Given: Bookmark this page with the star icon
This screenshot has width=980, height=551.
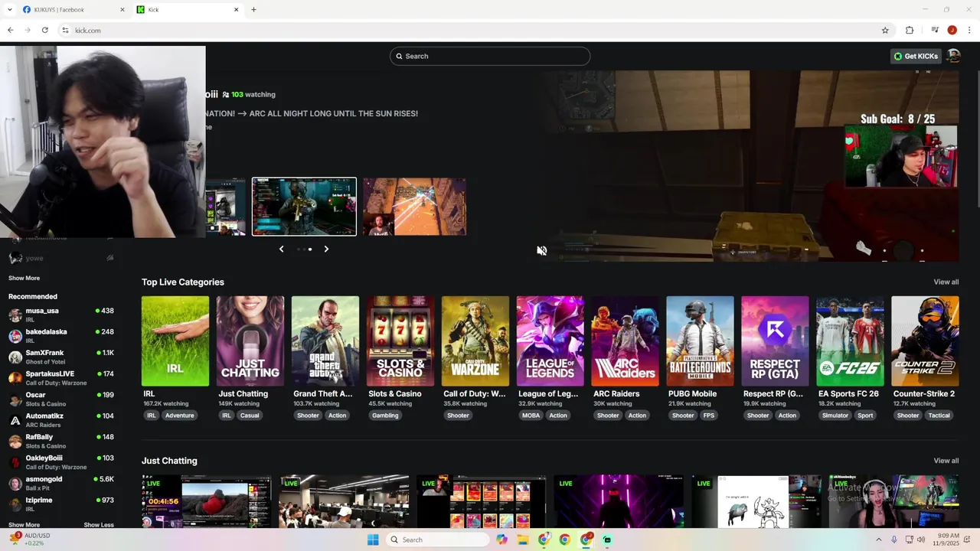Looking at the screenshot, I should [x=885, y=31].
